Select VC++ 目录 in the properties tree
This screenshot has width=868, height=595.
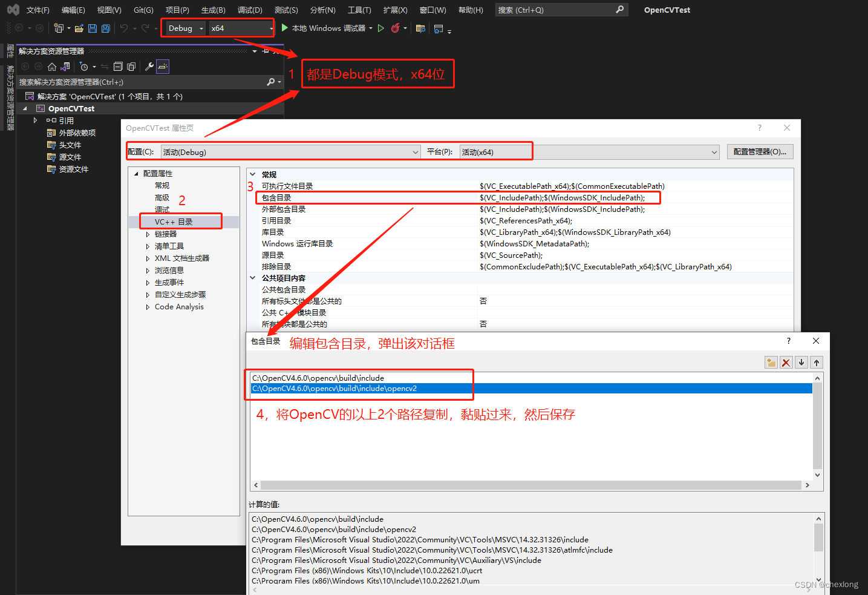coord(174,222)
